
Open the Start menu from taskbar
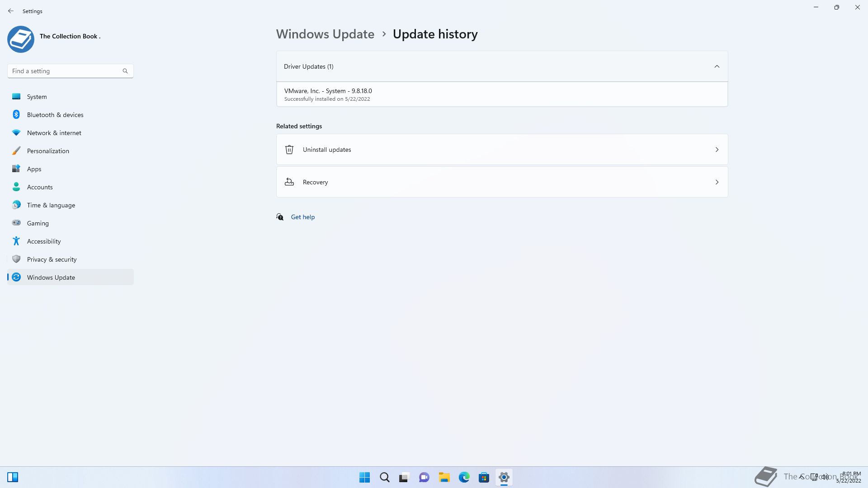(364, 477)
